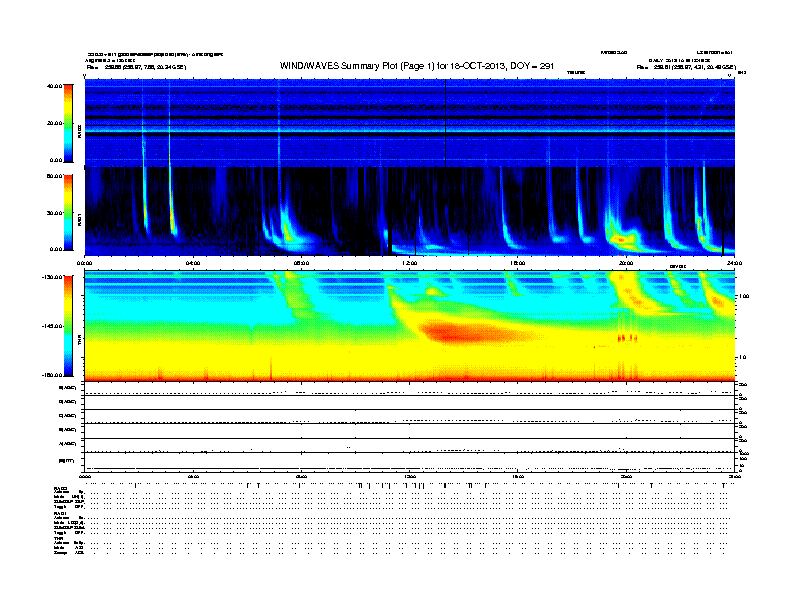Click the bright yellow-red burst near 20:00 in RAD1
The image size is (792, 612).
pyautogui.click(x=621, y=238)
